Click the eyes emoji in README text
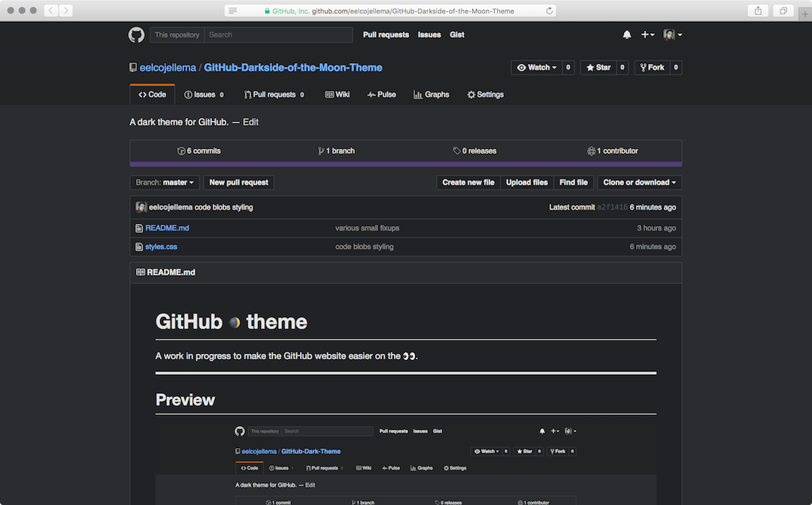812x505 pixels. [x=409, y=356]
